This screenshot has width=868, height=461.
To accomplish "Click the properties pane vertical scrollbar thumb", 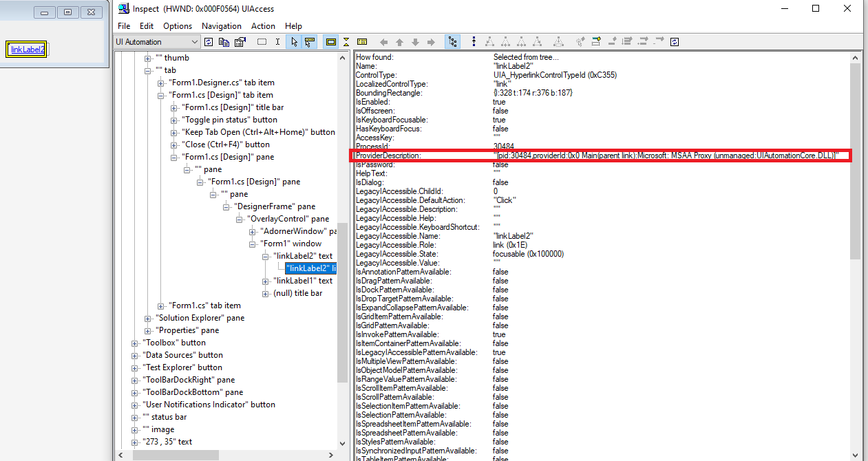I will (x=856, y=160).
